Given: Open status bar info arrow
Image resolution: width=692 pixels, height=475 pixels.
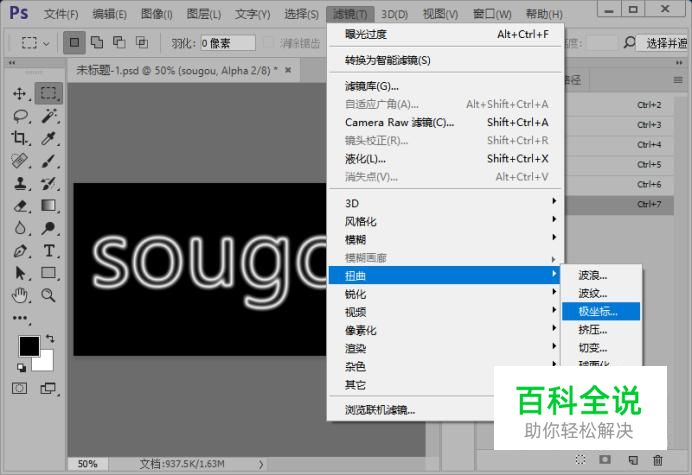Looking at the screenshot, I should [261, 464].
